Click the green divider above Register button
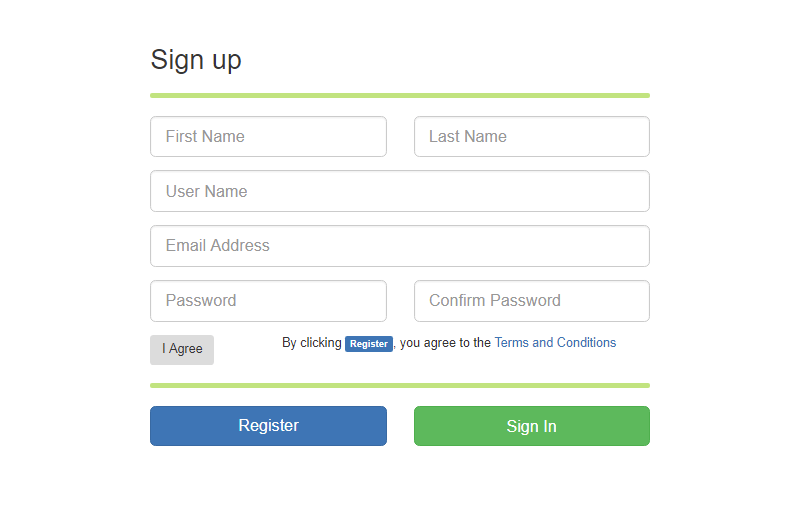The width and height of the screenshot is (800, 516). click(x=399, y=385)
